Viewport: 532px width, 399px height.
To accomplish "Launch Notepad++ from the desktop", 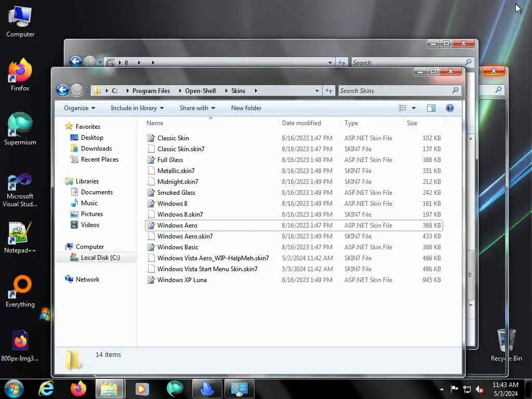I will (x=20, y=237).
